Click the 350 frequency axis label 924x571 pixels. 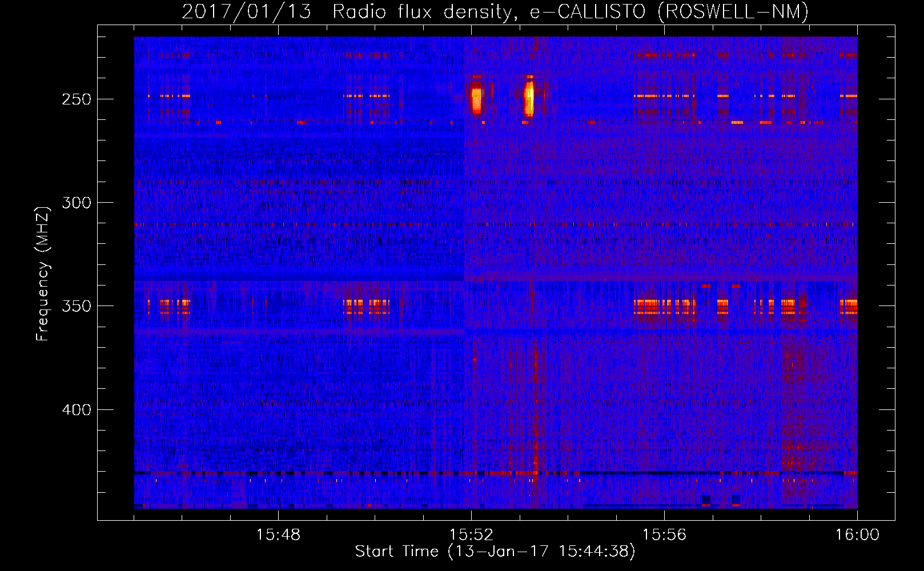pyautogui.click(x=77, y=306)
